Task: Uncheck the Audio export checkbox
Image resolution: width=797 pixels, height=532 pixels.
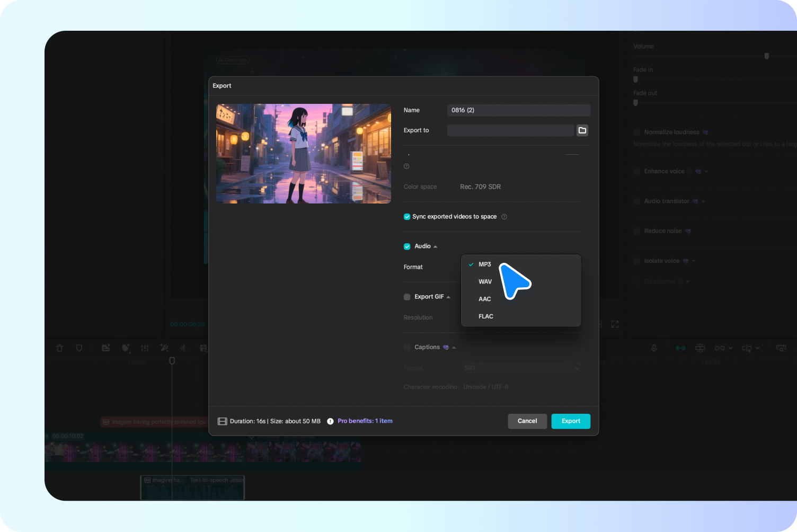Action: tap(407, 246)
